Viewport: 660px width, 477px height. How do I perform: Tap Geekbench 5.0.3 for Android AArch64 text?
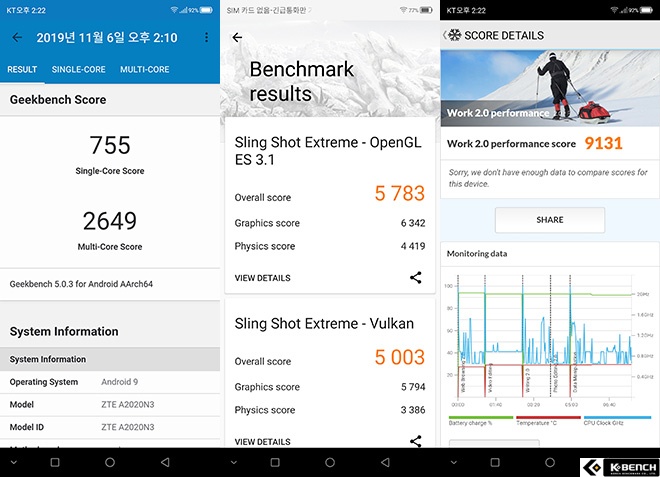(81, 284)
